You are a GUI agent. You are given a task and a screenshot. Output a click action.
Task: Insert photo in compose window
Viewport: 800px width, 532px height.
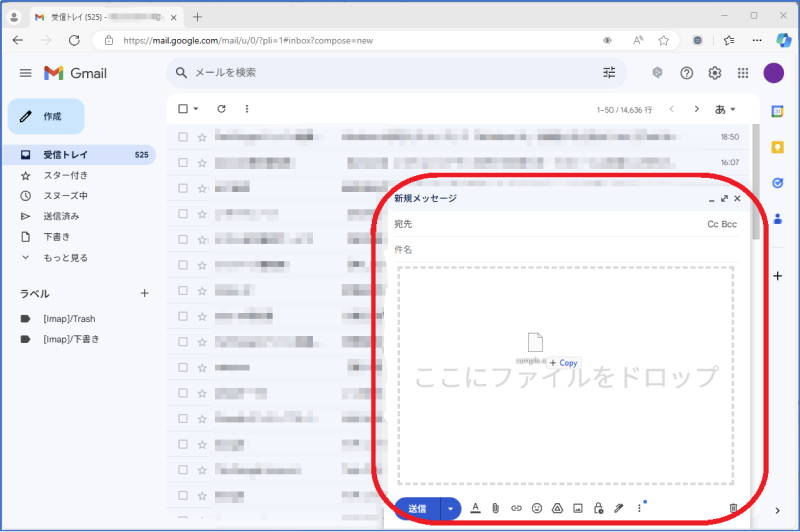[x=578, y=508]
